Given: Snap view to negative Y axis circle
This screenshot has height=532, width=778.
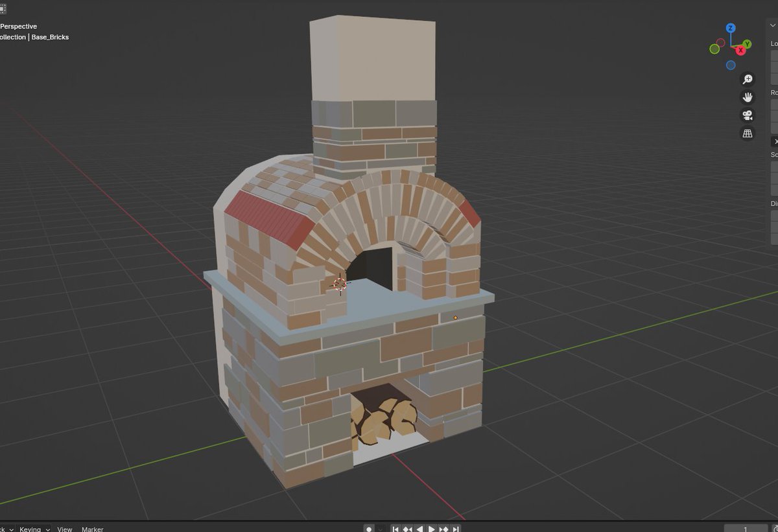Looking at the screenshot, I should click(714, 49).
